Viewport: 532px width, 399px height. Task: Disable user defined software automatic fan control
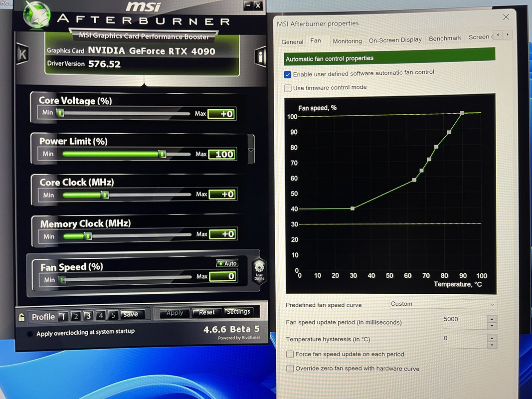point(287,75)
